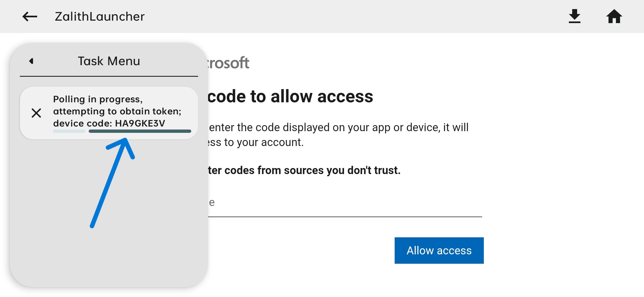
Task: Open the Downloads screen from the top bar
Action: coord(574,16)
